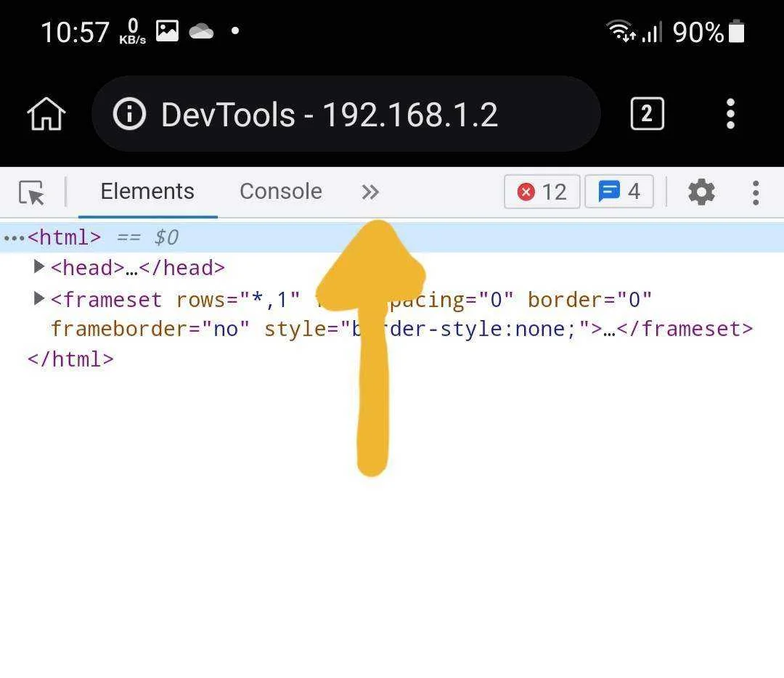
Task: Click the border="0" attribute
Action: pos(589,300)
